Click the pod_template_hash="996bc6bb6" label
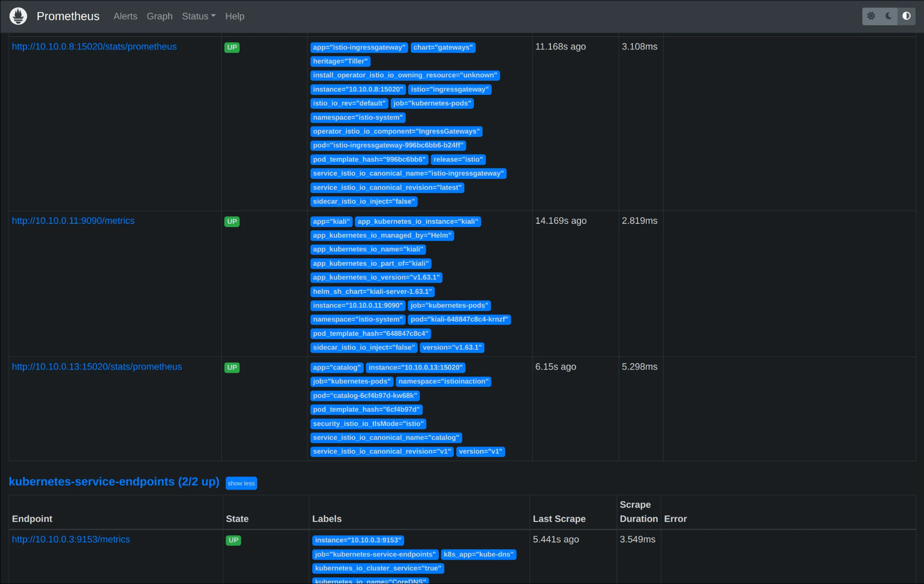The height and width of the screenshot is (584, 924). point(369,160)
